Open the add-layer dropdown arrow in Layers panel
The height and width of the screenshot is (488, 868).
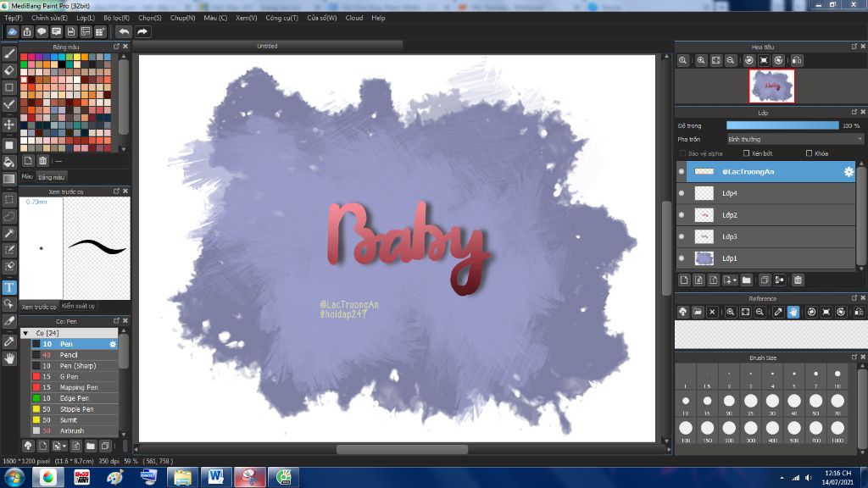(x=735, y=280)
